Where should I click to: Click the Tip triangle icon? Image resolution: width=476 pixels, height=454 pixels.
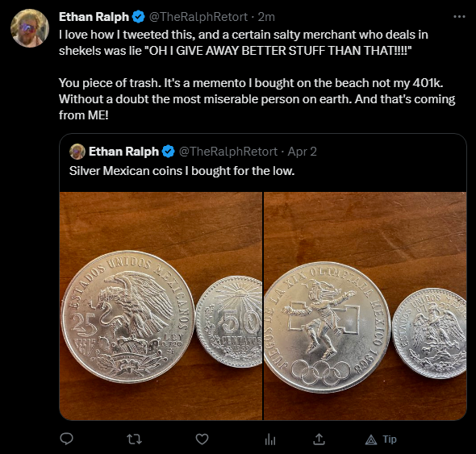pyautogui.click(x=370, y=439)
